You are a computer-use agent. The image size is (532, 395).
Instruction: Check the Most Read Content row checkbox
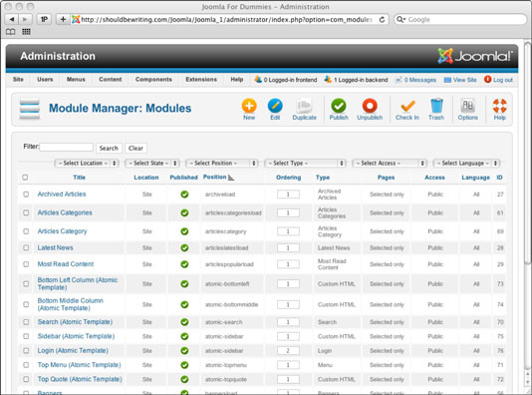(x=26, y=264)
